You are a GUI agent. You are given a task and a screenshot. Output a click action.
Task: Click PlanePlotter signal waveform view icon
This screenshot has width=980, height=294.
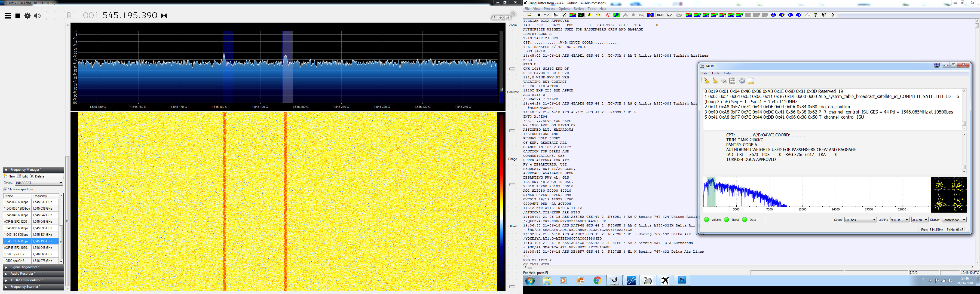pyautogui.click(x=547, y=15)
